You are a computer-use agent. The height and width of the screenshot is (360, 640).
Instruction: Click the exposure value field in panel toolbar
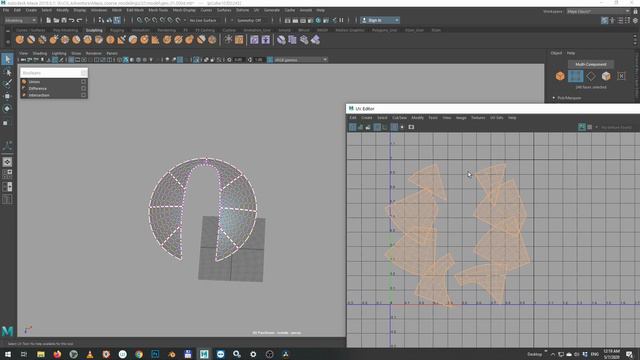(238, 60)
